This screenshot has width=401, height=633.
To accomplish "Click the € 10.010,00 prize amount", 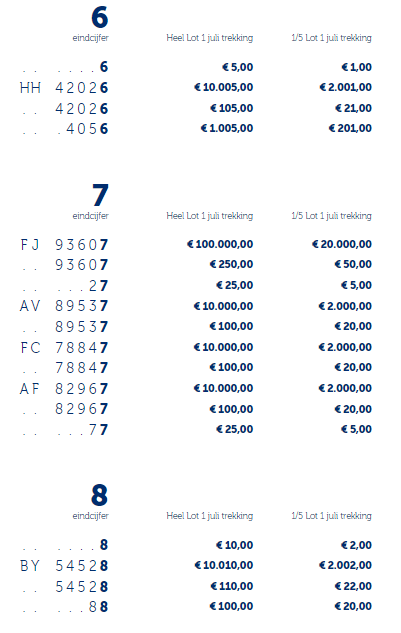I will click(224, 565).
